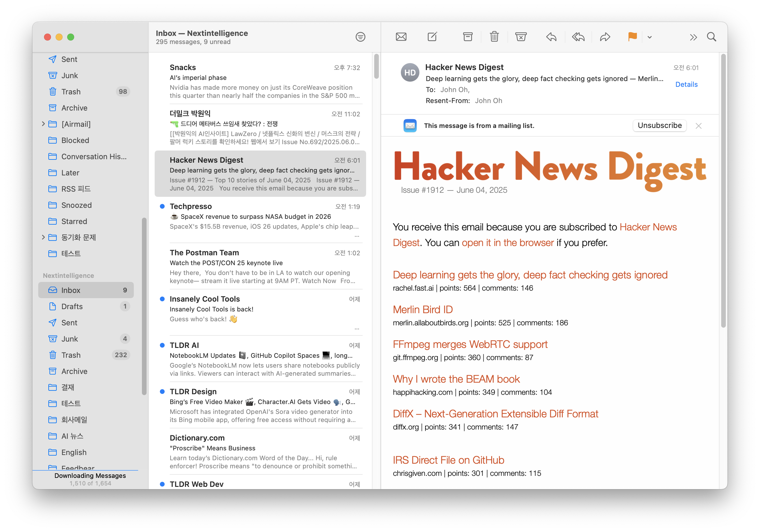Image resolution: width=760 pixels, height=532 pixels.
Task: Open the 더밀크 박원익 email
Action: [x=260, y=127]
